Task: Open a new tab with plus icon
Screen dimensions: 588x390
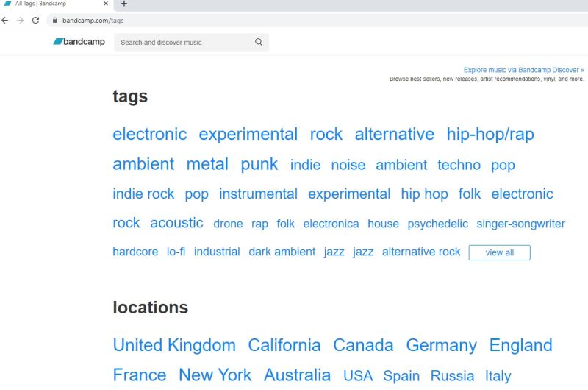Action: tap(123, 4)
